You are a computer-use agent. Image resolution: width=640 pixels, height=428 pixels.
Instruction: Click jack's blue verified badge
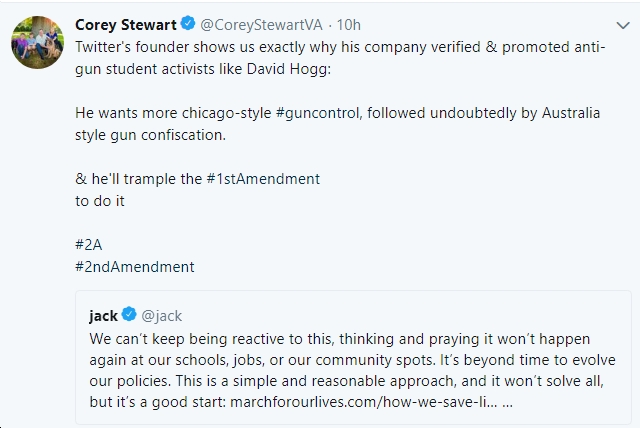(129, 314)
